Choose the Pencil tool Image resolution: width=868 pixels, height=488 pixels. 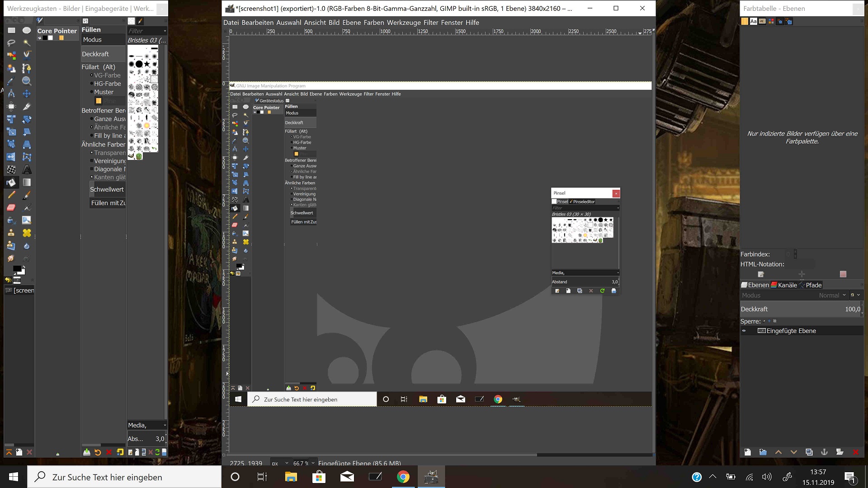pos(11,195)
